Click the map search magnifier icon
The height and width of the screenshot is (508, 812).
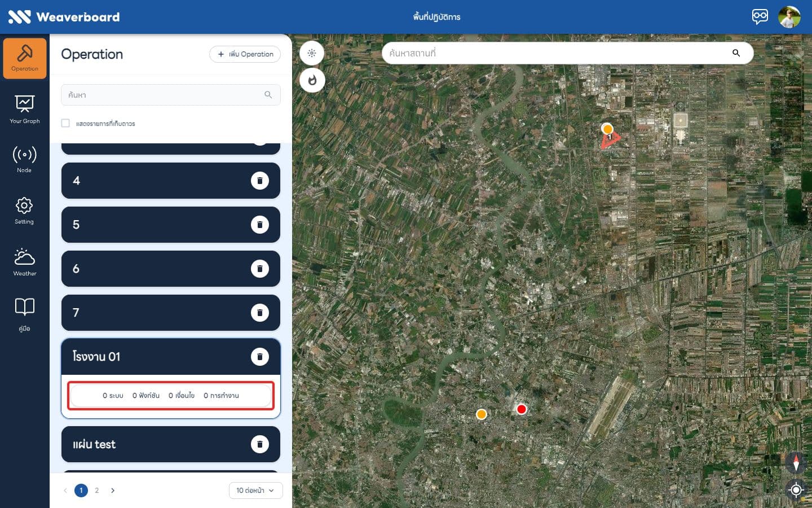click(736, 53)
